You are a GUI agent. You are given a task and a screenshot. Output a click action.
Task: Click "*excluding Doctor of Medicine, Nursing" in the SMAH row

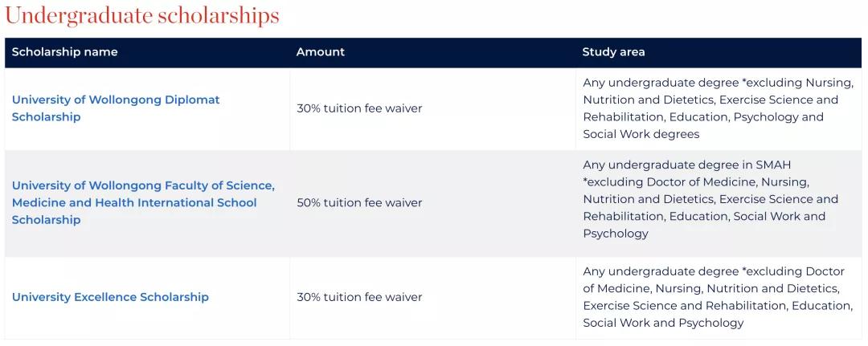pos(696,182)
